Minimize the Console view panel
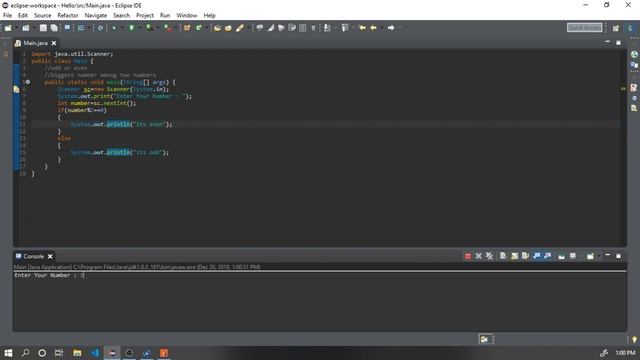This screenshot has width=640, height=360. tap(607, 255)
